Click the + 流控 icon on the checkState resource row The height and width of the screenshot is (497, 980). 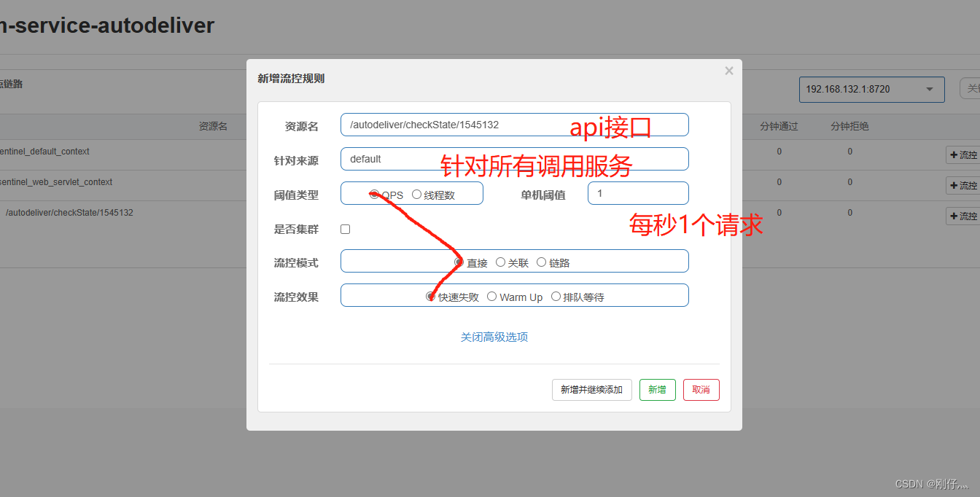966,216
